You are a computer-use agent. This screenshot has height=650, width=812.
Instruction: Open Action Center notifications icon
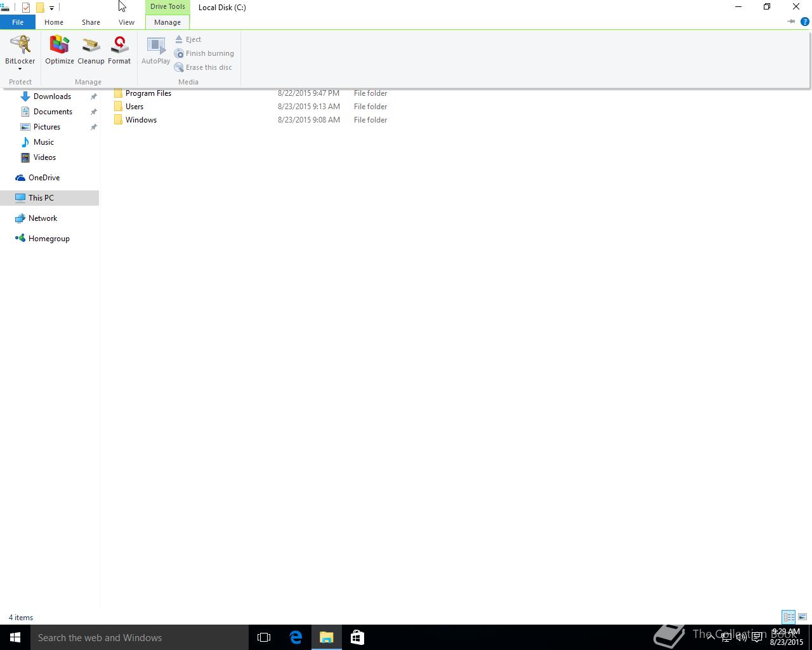(757, 637)
